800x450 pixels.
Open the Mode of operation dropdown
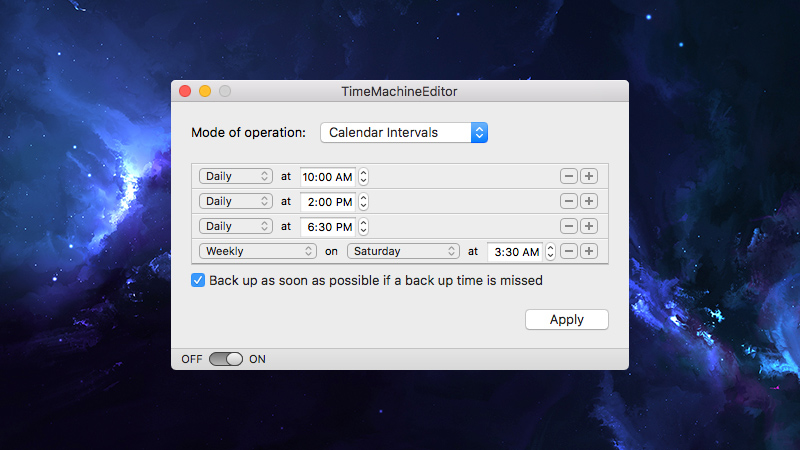pos(404,133)
